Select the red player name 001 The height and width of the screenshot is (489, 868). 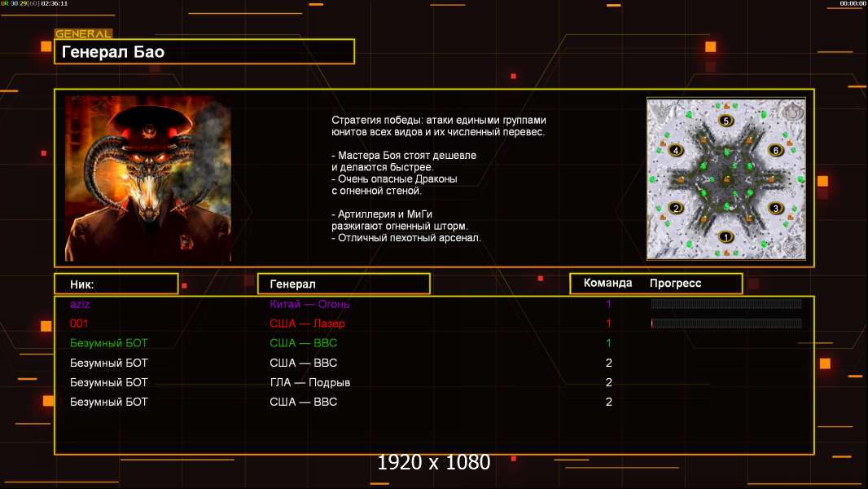tap(79, 324)
